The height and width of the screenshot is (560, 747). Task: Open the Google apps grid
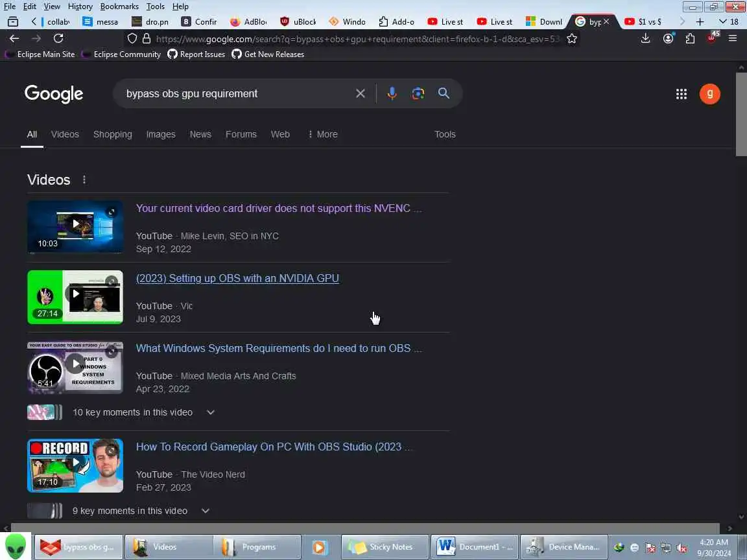(682, 94)
